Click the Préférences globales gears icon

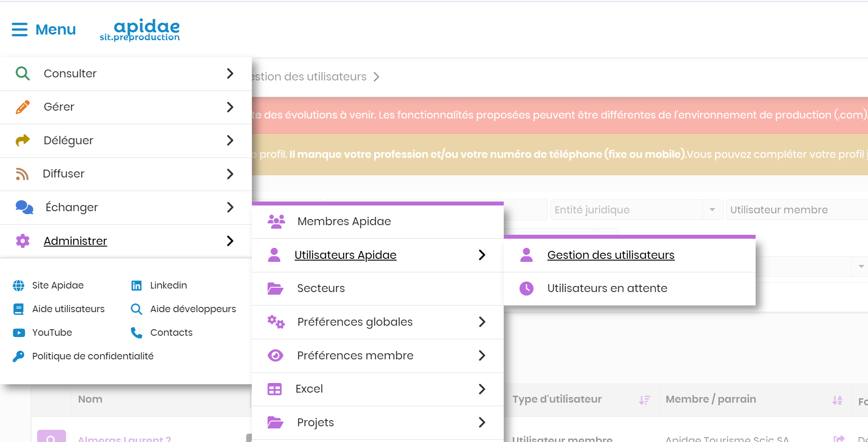click(x=276, y=322)
